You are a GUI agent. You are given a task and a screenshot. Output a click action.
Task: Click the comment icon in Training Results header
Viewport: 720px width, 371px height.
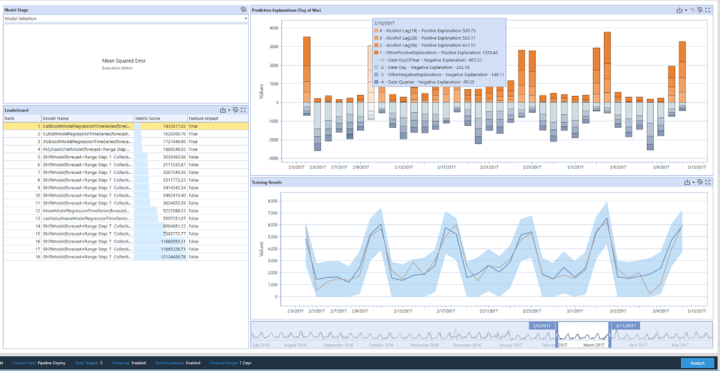point(700,182)
